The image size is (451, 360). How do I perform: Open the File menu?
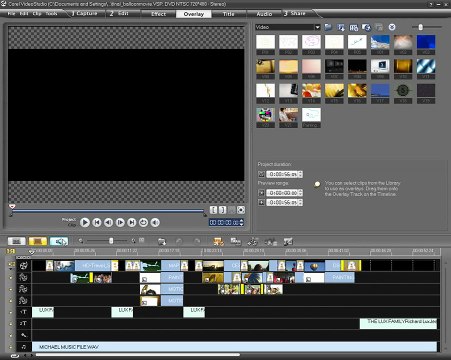[11, 14]
